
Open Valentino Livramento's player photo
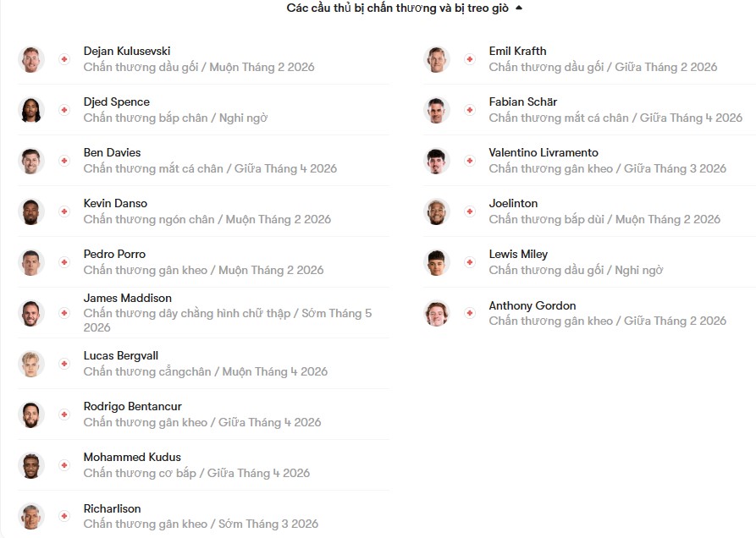(437, 161)
